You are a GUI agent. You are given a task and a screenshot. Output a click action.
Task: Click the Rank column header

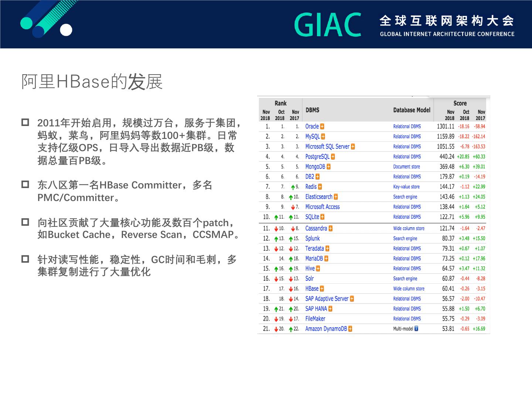(x=280, y=103)
